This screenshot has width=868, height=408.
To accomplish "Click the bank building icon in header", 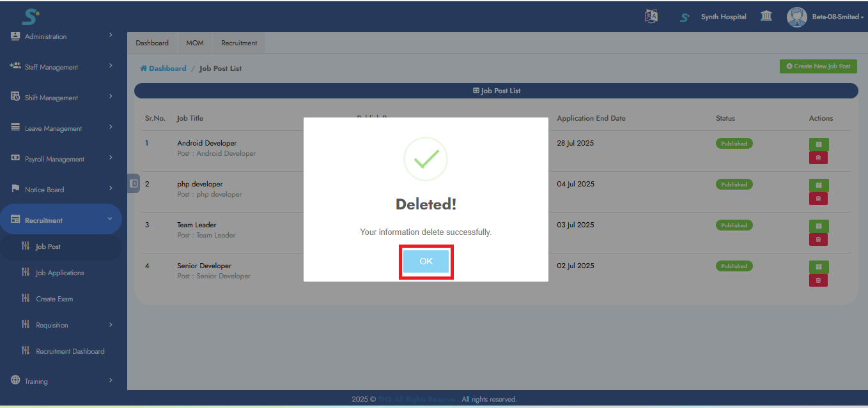I will pos(766,17).
